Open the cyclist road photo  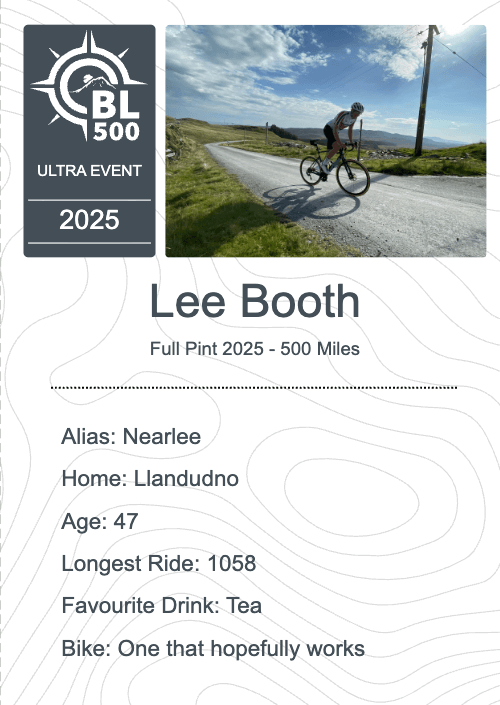[326, 141]
